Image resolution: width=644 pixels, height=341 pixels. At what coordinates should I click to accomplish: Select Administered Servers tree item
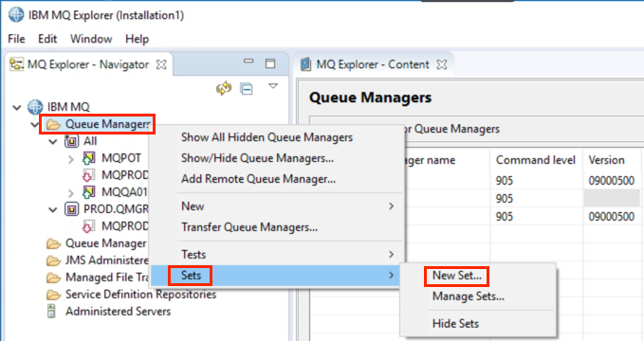pos(118,312)
